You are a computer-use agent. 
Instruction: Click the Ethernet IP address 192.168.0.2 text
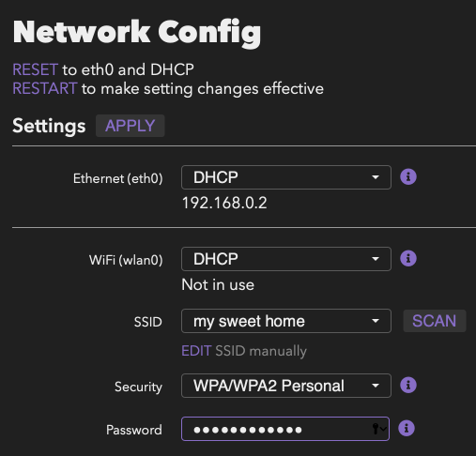[224, 203]
